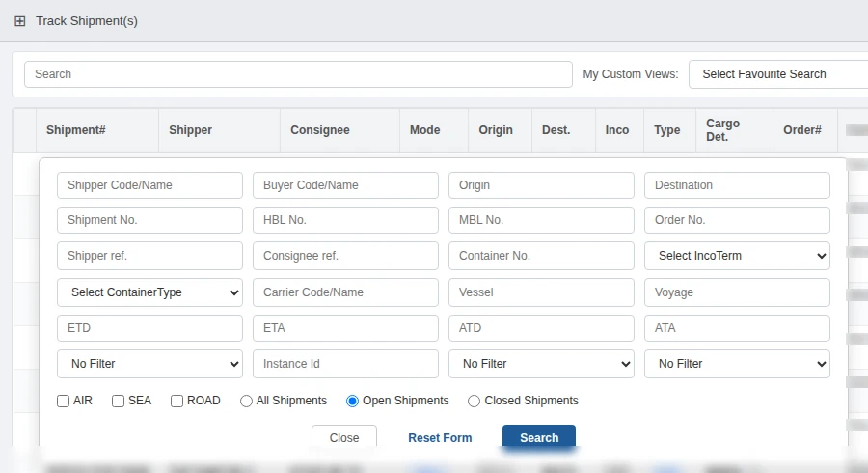Focus the Carrier Code/Name field
This screenshot has height=473, width=868.
point(345,292)
